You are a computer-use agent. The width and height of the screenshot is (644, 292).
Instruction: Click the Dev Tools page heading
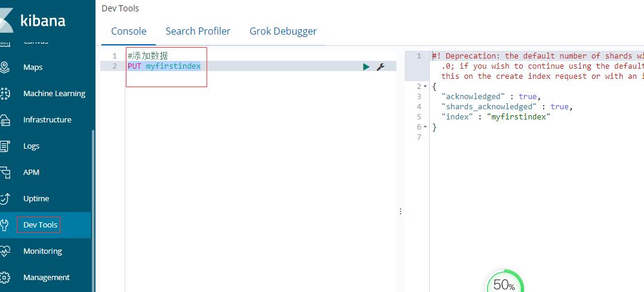121,8
